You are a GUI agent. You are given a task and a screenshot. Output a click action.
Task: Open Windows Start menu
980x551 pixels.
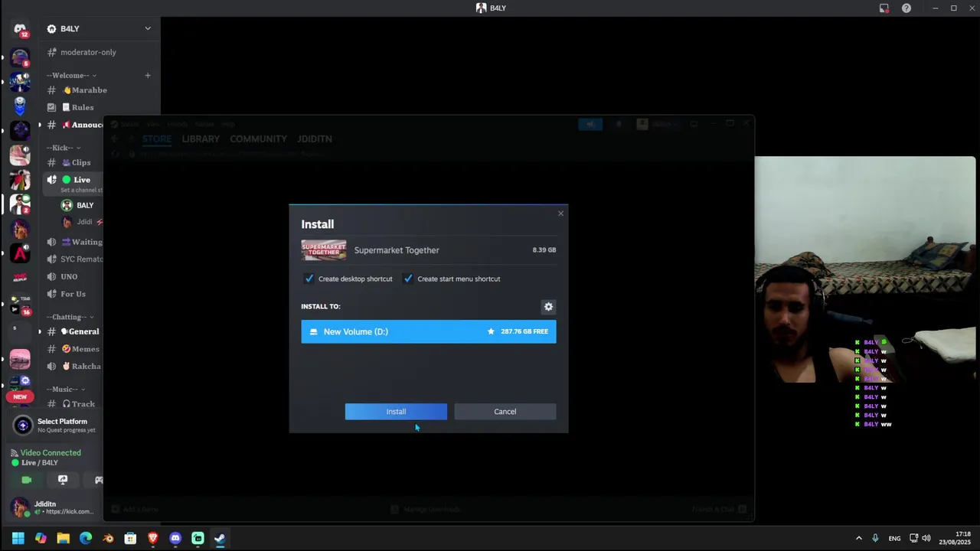coord(18,538)
